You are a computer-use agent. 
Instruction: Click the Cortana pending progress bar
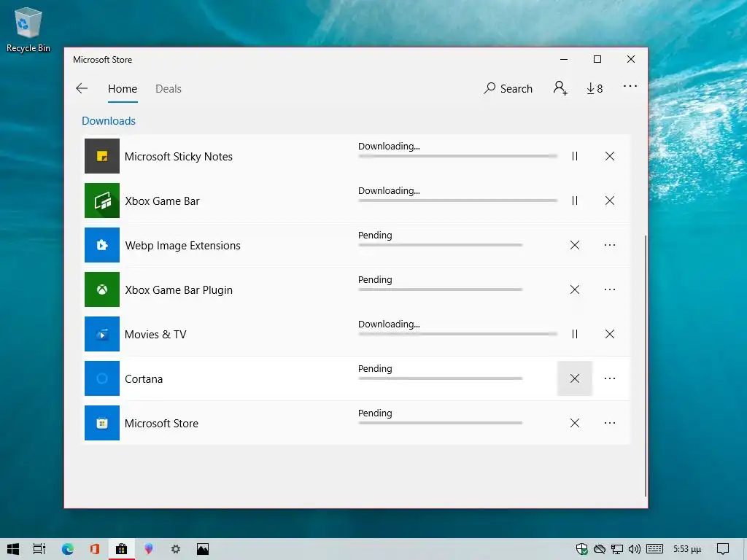[x=440, y=378]
